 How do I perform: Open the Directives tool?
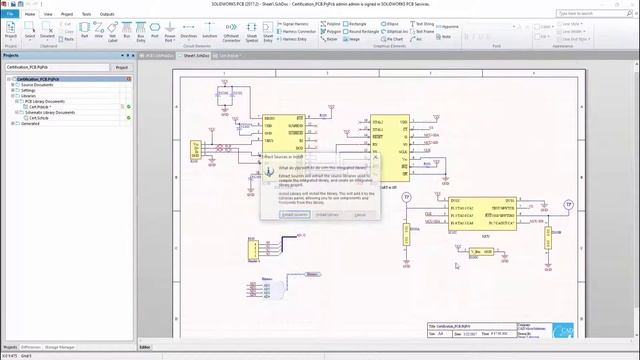[189, 32]
